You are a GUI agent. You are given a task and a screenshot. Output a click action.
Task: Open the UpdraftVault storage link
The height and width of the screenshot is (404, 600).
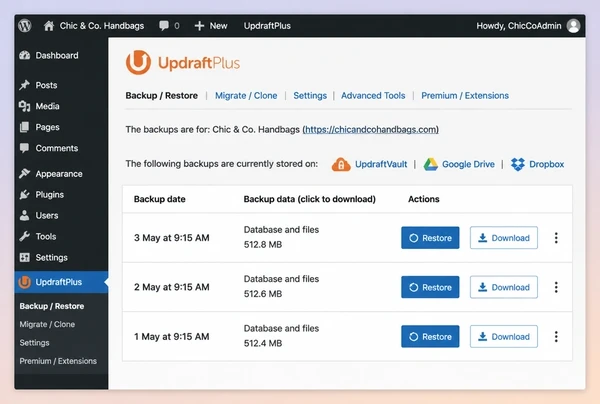click(x=381, y=164)
